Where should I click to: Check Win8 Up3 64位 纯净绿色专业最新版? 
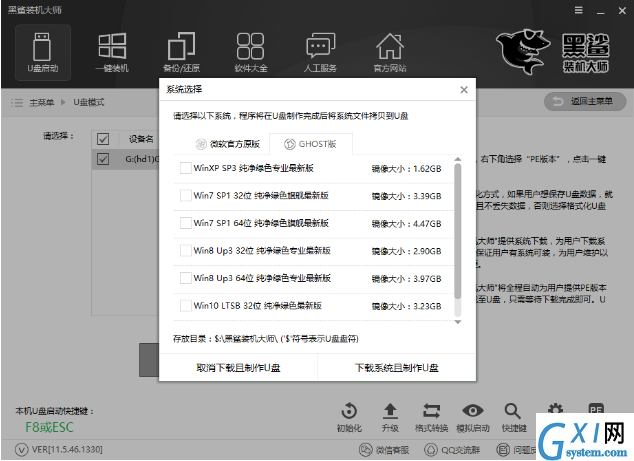(x=186, y=278)
